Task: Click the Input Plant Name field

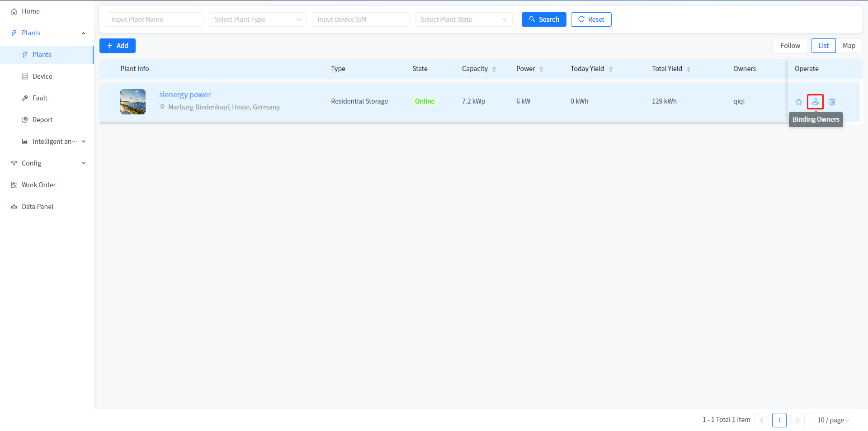Action: [x=154, y=19]
